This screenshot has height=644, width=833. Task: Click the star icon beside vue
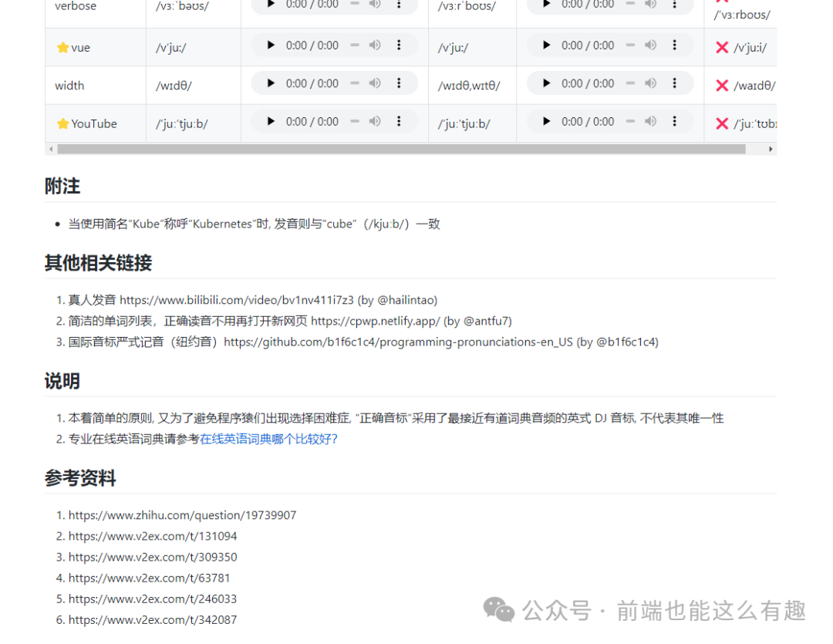click(62, 47)
